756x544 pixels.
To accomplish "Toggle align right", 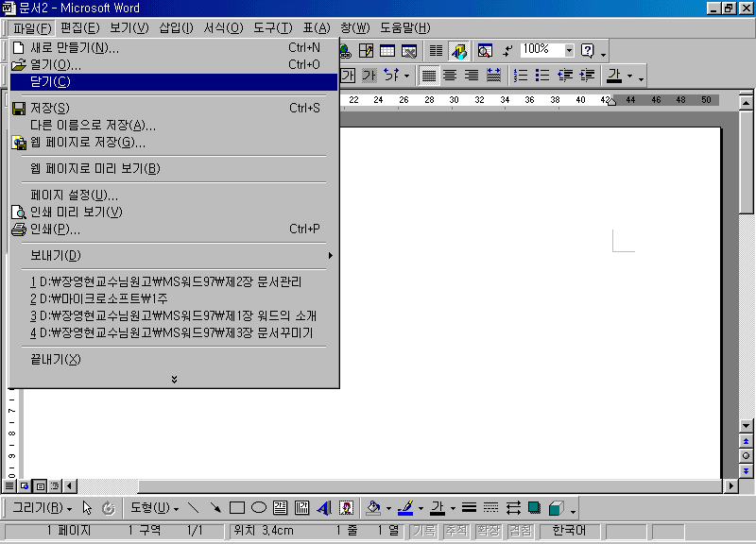I will tap(471, 76).
